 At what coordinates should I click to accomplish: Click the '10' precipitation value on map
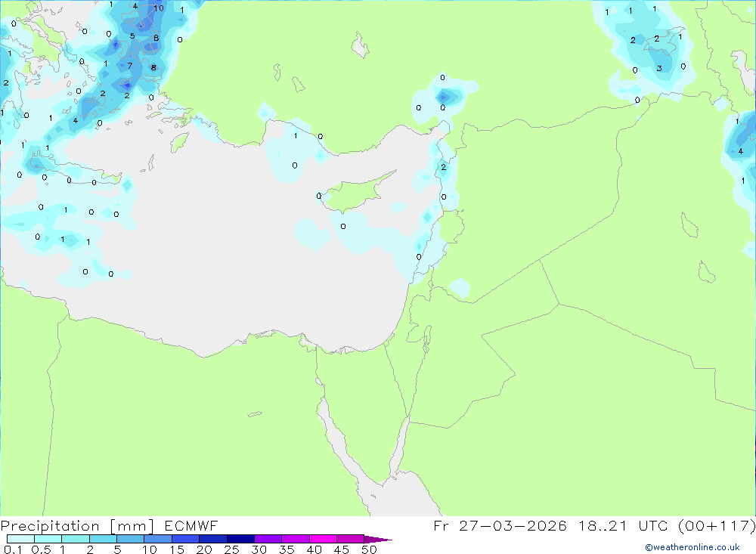159,8
